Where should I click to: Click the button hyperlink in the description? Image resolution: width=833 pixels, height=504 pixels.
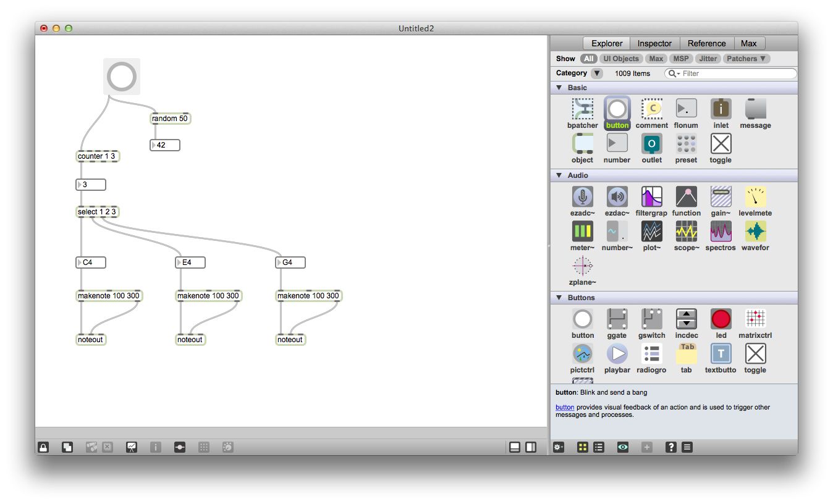tap(564, 407)
